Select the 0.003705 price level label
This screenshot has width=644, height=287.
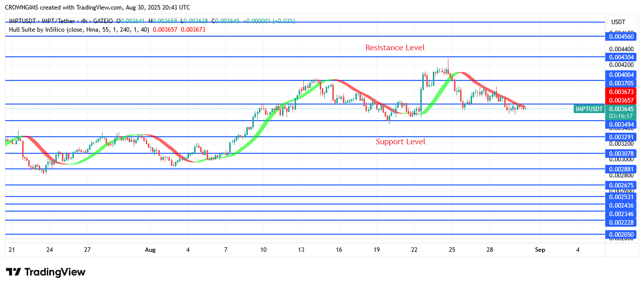pyautogui.click(x=621, y=83)
